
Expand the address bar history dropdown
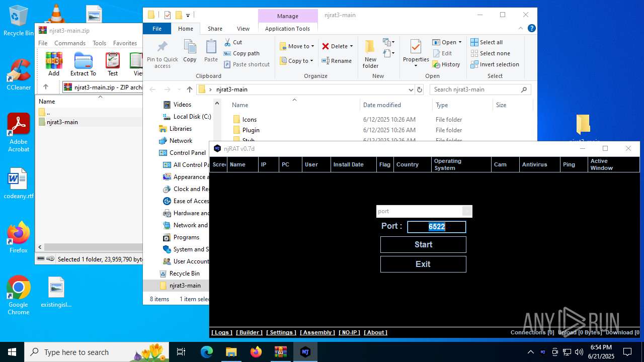click(411, 89)
